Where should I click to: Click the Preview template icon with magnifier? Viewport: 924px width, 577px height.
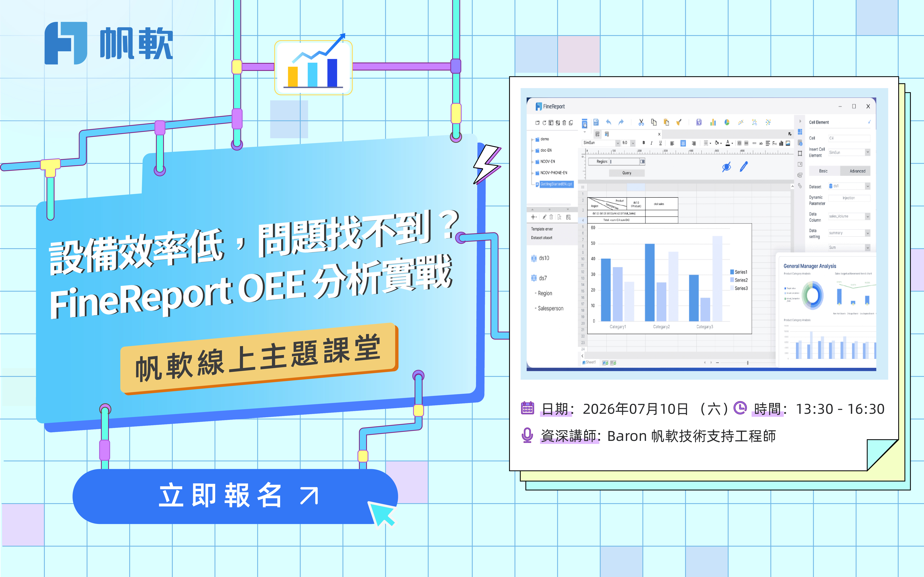[x=585, y=124]
